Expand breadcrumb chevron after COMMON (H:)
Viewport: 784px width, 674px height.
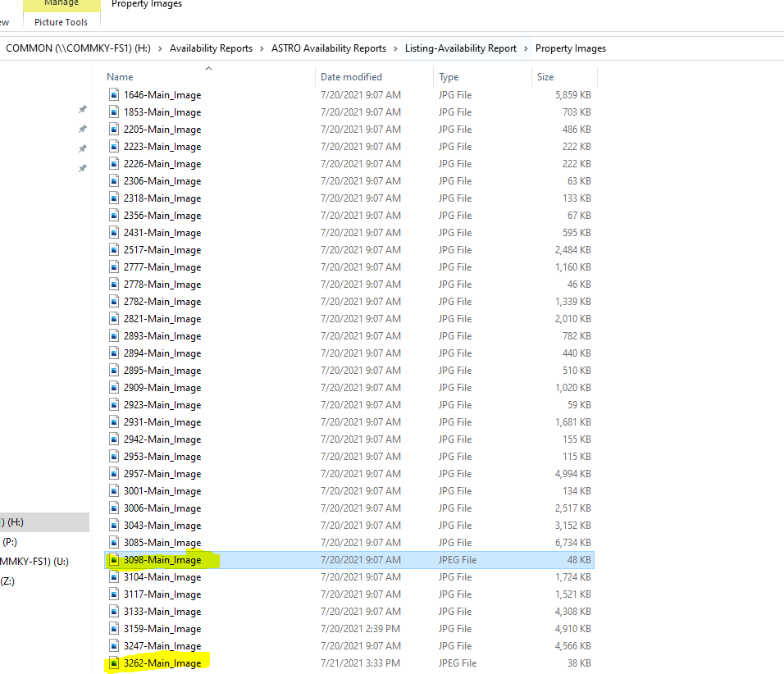(158, 48)
